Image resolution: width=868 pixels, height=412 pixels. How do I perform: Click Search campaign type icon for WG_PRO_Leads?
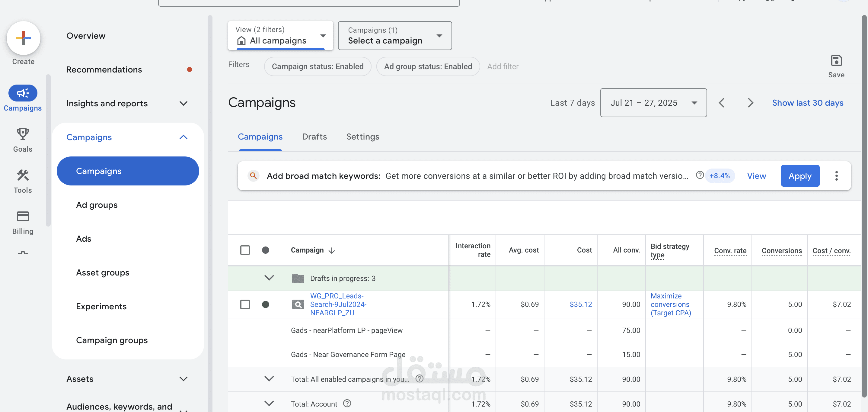(298, 304)
